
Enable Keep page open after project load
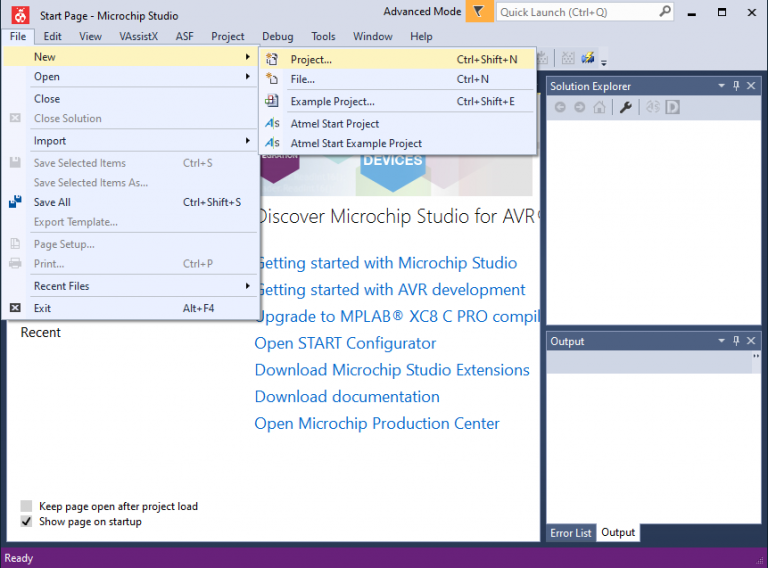tap(27, 506)
